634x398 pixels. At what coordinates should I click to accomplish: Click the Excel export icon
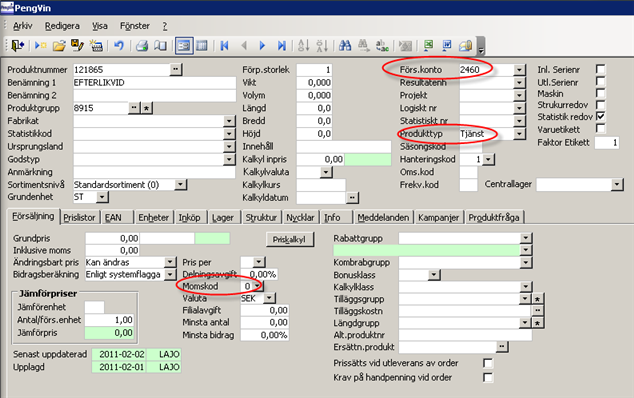[428, 45]
